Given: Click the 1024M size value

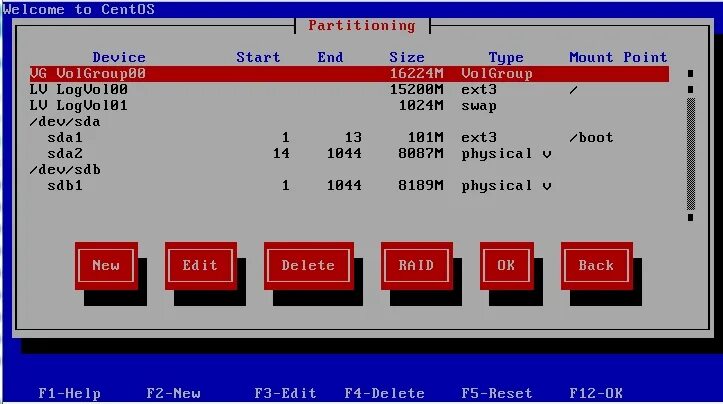Looking at the screenshot, I should [421, 106].
